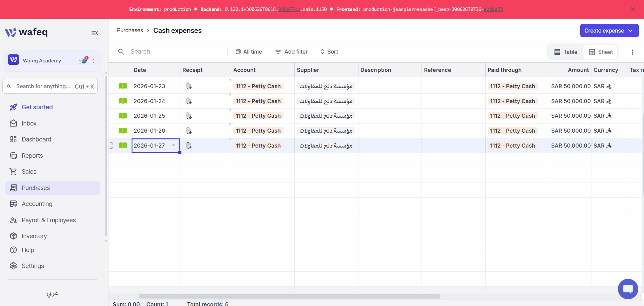Click the wafeq logo
The image size is (644, 306).
tap(26, 32)
